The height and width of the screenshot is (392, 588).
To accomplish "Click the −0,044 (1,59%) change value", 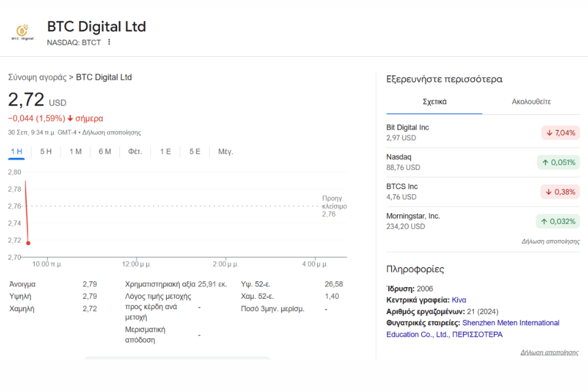I will point(36,118).
